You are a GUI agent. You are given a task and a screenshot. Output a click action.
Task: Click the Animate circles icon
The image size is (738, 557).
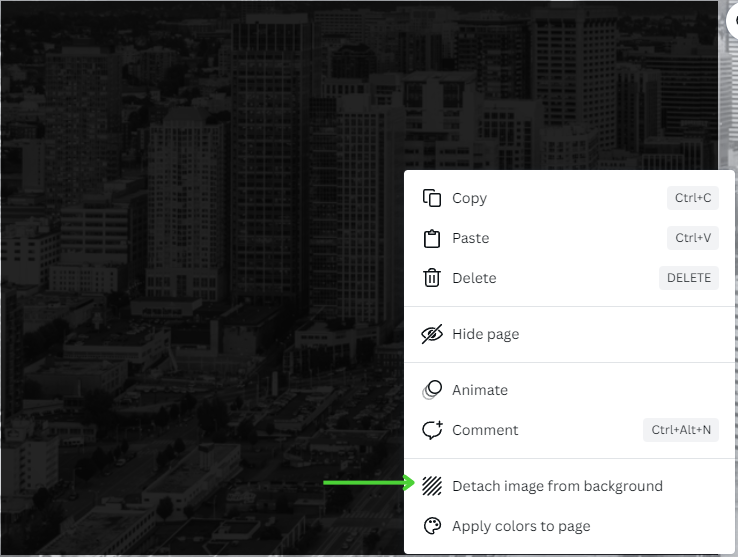tap(432, 390)
